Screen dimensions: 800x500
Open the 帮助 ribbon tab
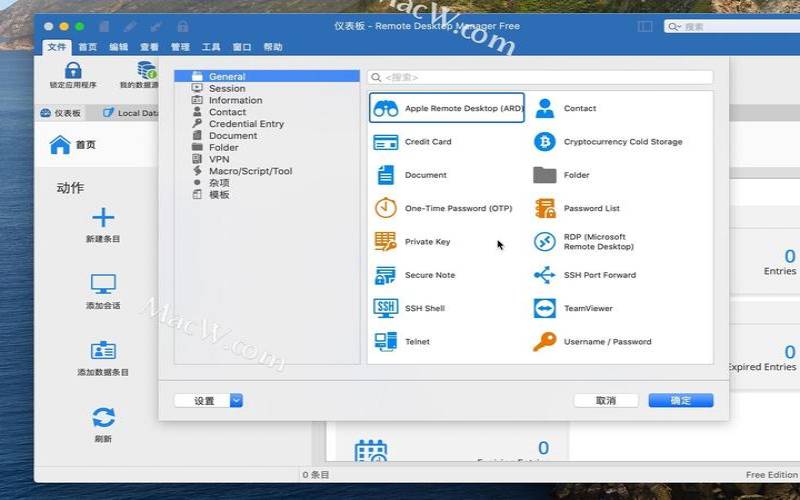[273, 47]
